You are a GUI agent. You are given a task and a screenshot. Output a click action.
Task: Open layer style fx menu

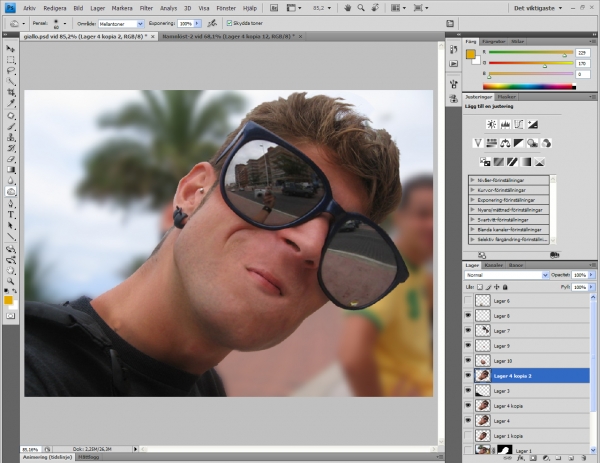click(x=520, y=458)
